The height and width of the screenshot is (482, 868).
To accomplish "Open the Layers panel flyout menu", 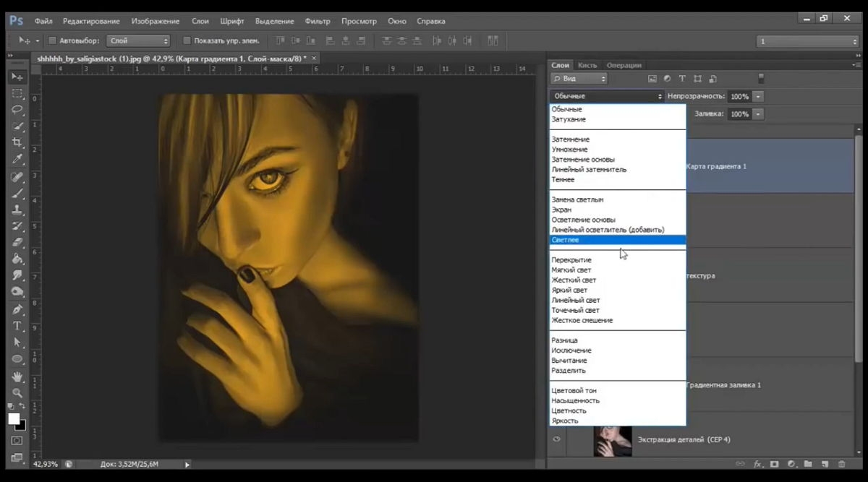I will click(x=857, y=65).
